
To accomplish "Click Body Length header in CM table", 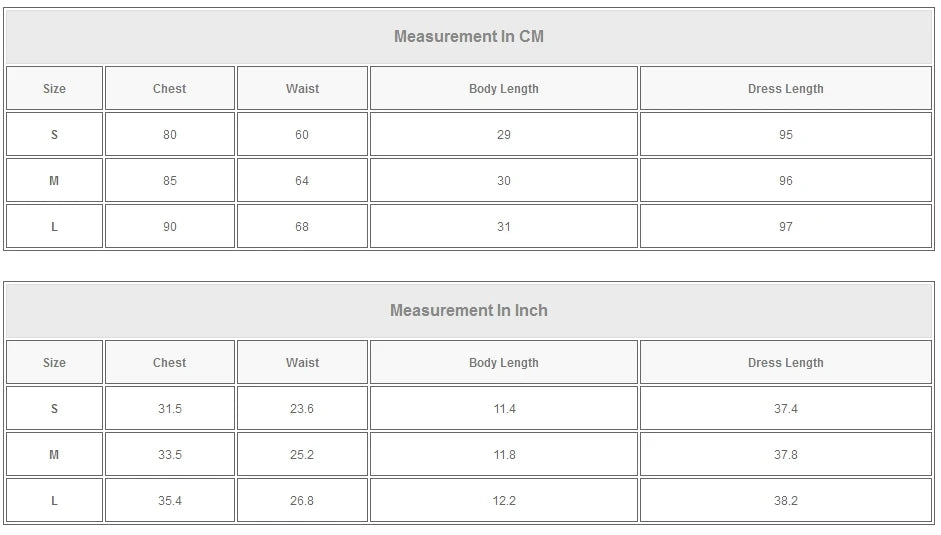I will point(504,88).
